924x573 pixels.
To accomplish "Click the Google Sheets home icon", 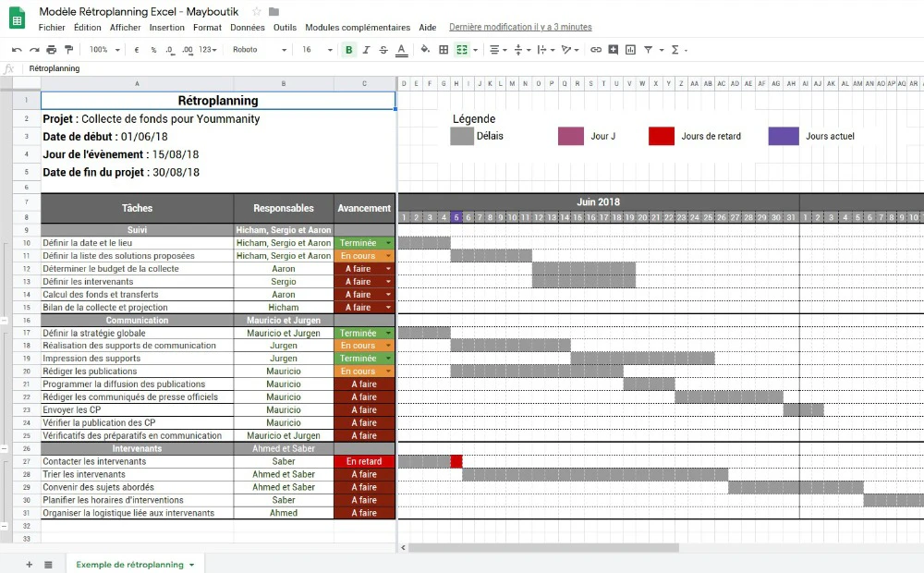I will tap(17, 18).
